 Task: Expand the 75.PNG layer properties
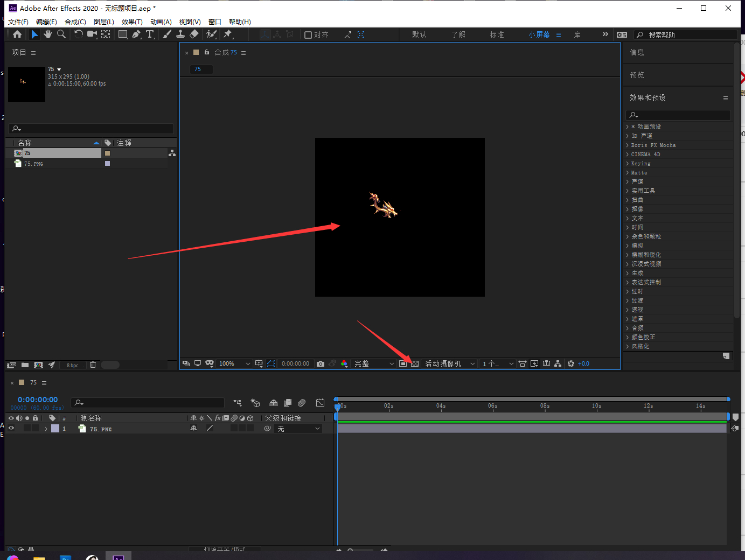point(46,429)
